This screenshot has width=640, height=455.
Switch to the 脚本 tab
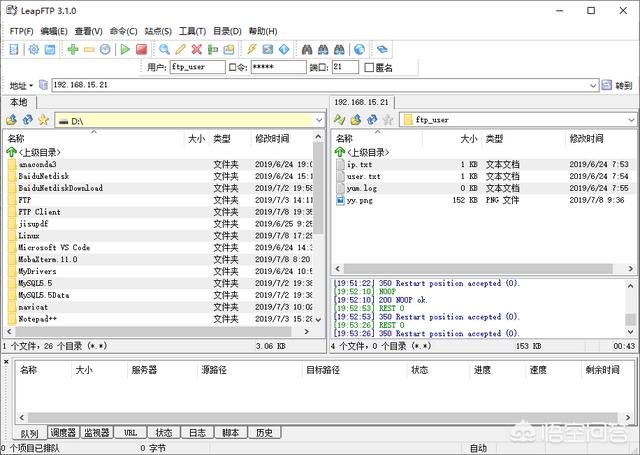[231, 433]
